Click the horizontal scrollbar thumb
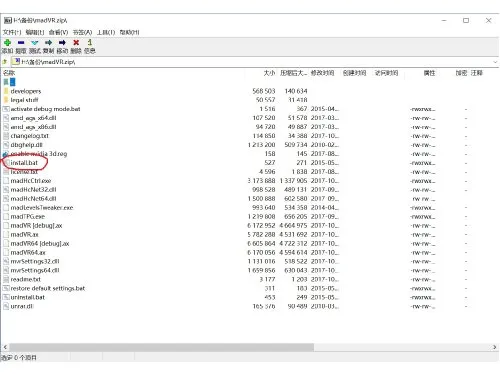Image resolution: width=500 pixels, height=375 pixels. click(x=161, y=347)
